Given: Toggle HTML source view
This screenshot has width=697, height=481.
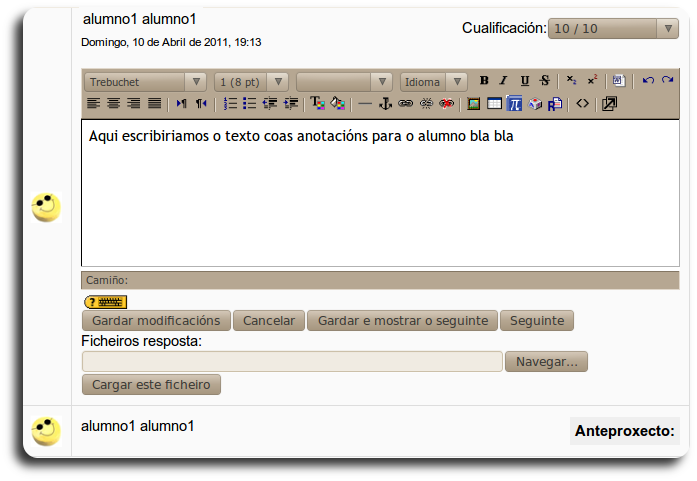Looking at the screenshot, I should 582,104.
